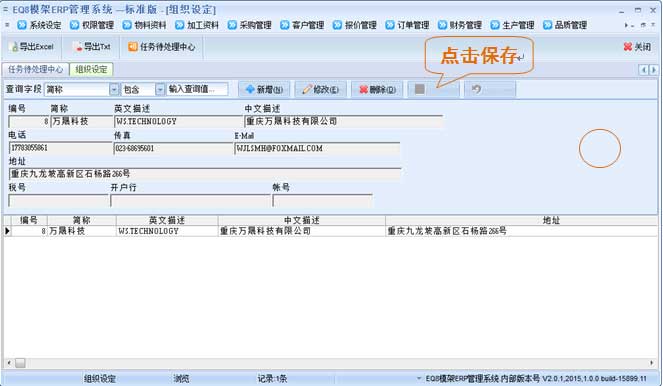Open 任务待处理中心 from the toolbar
This screenshot has width=663, height=386.
162,47
